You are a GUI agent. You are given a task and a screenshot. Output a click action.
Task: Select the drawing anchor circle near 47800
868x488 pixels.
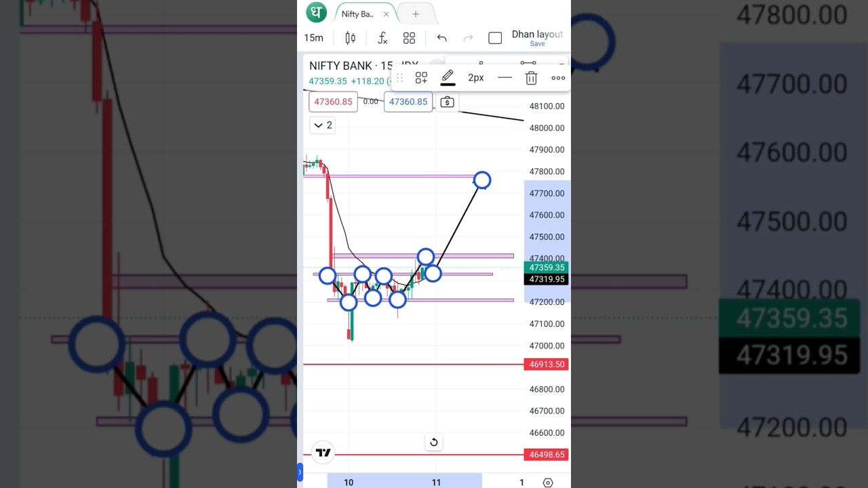pyautogui.click(x=482, y=180)
